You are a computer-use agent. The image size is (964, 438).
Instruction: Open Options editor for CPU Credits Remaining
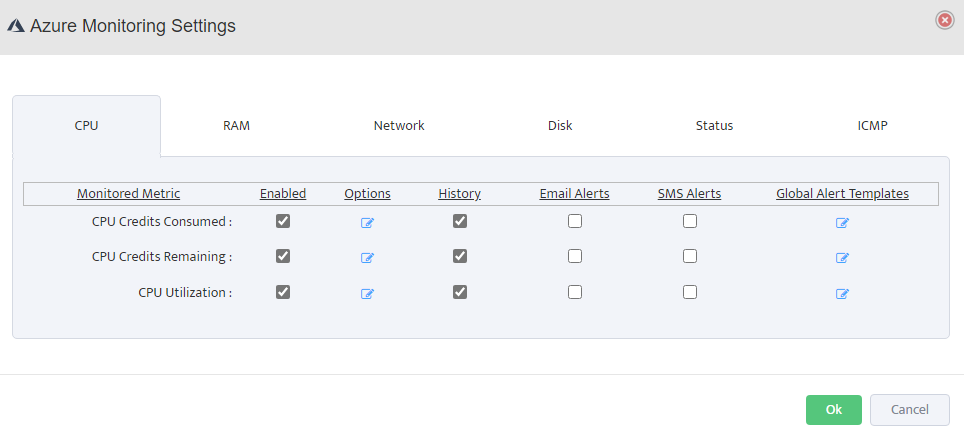coord(367,258)
